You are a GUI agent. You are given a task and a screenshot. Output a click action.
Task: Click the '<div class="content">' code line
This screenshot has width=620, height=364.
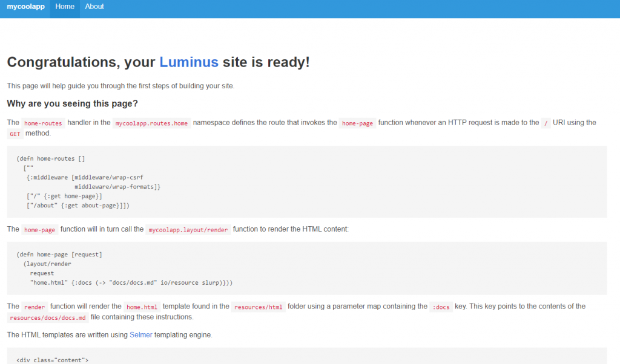pos(53,360)
